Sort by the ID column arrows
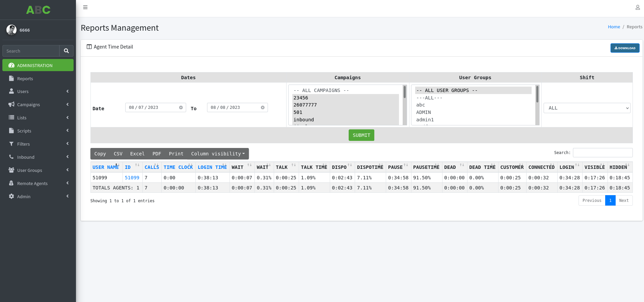This screenshot has height=302, width=644. coord(137,165)
